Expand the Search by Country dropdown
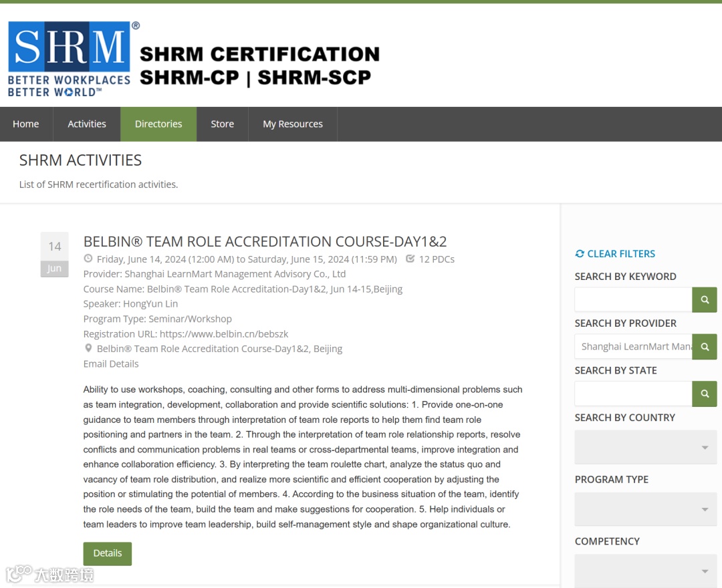Image resolution: width=722 pixels, height=588 pixels. click(x=646, y=447)
